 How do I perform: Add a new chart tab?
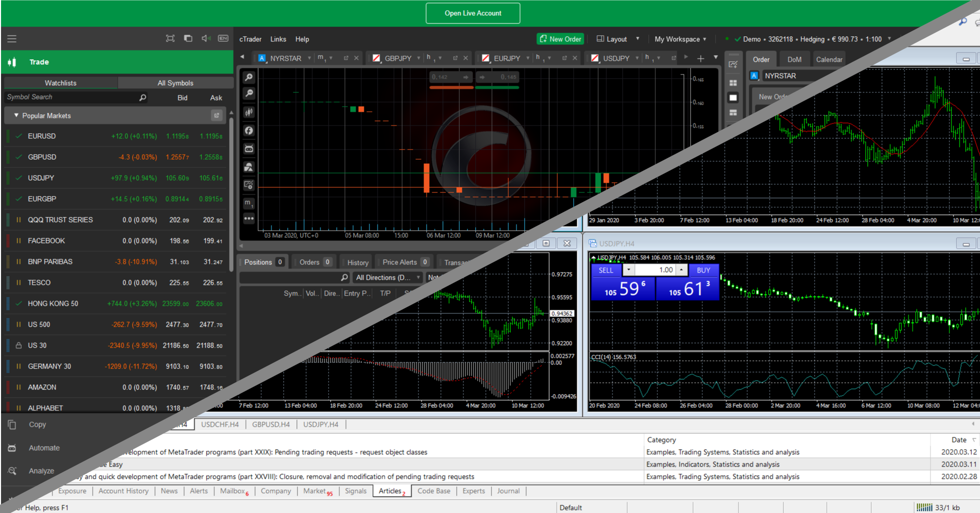701,59
